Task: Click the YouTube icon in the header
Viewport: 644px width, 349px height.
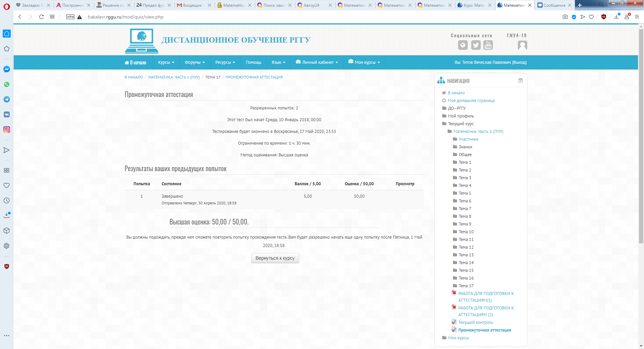Action: tap(488, 45)
